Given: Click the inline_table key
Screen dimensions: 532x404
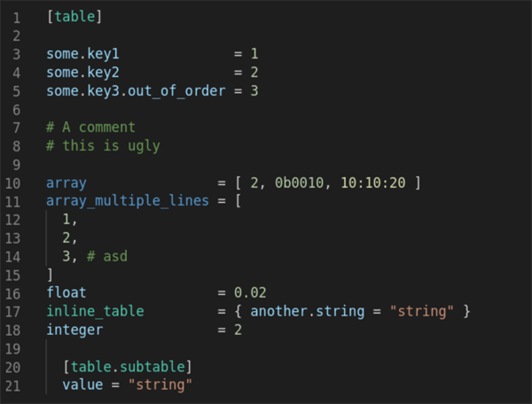Looking at the screenshot, I should [95, 311].
